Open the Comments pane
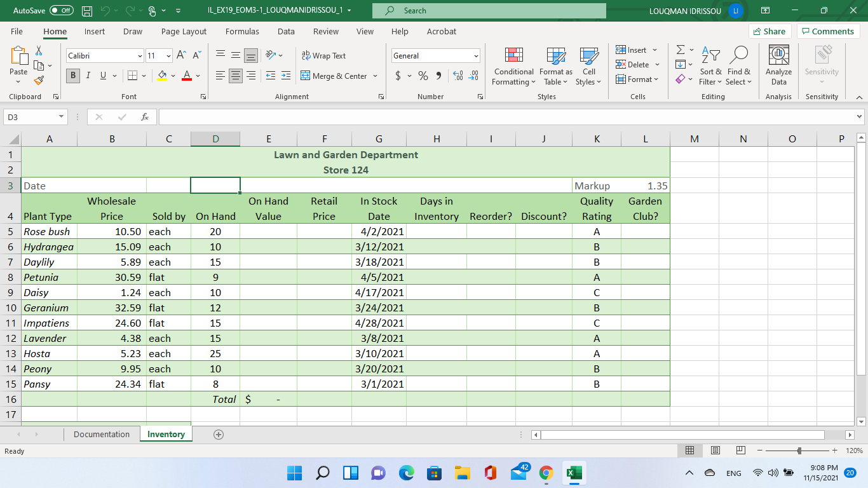 tap(828, 30)
